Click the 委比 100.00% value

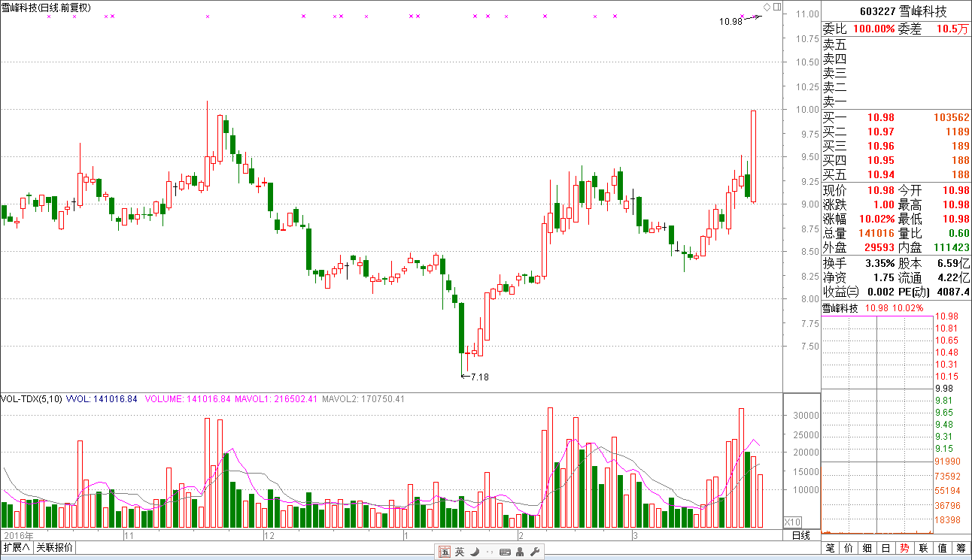point(874,29)
